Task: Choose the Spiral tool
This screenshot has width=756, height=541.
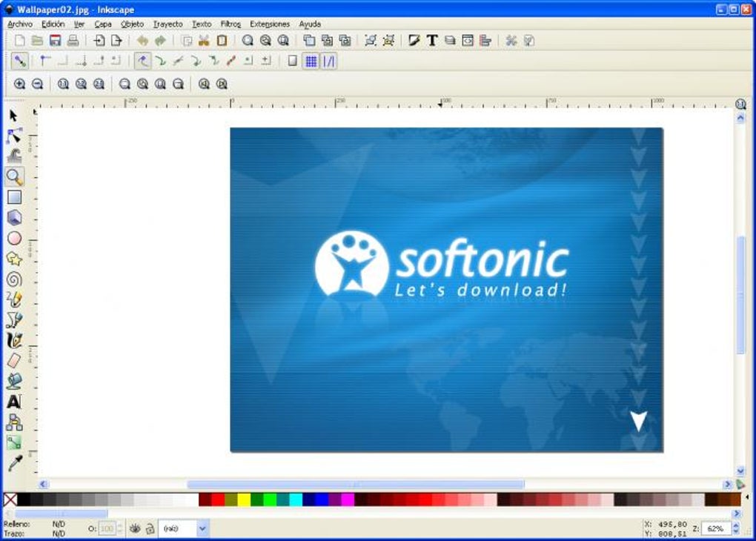Action: tap(15, 279)
